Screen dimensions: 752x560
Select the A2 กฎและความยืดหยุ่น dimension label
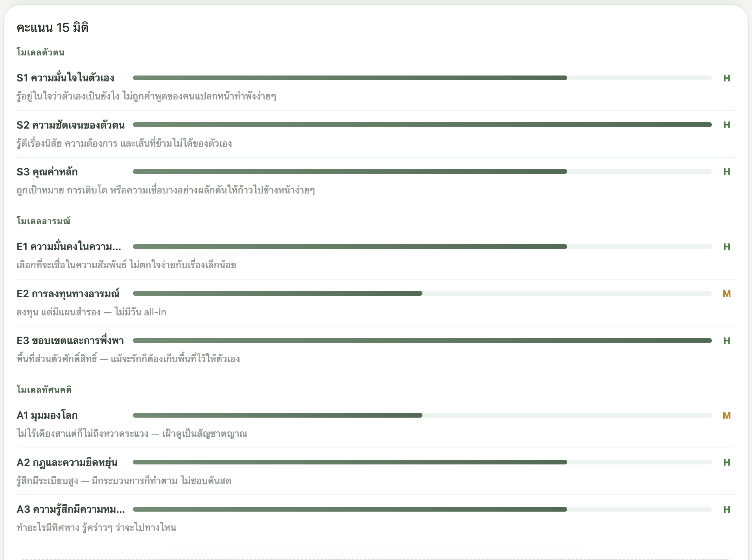pyautogui.click(x=67, y=462)
